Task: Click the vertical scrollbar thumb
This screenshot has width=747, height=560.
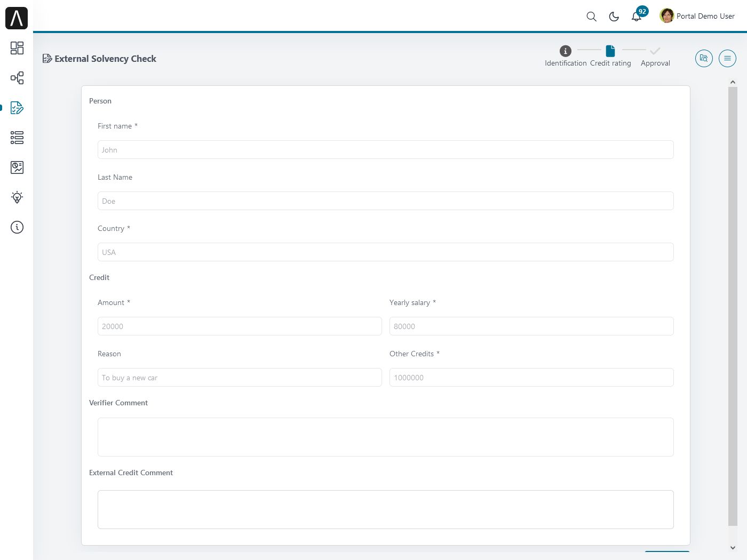Action: tap(733, 307)
